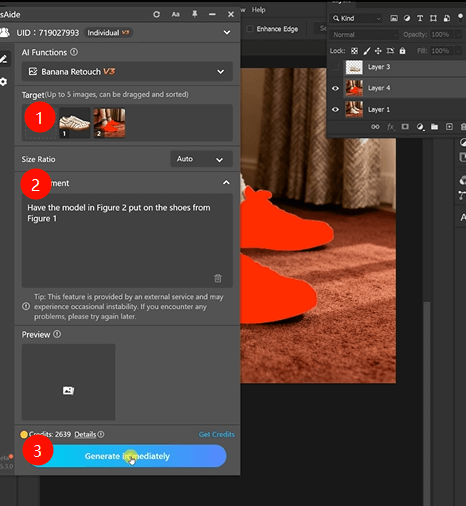
Task: Clear the prompt with the trash icon
Action: 218,278
